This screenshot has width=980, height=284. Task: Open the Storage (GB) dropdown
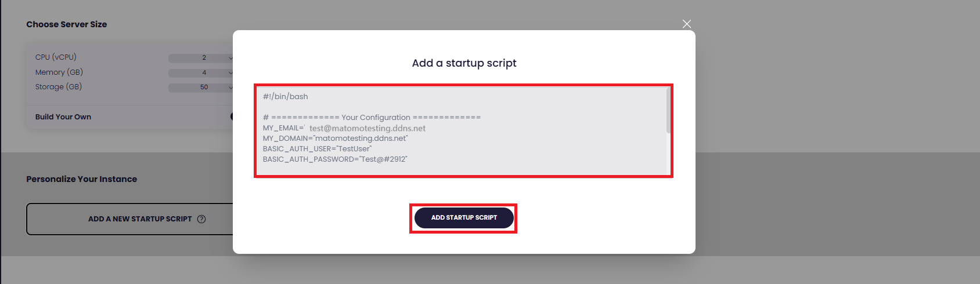click(x=201, y=88)
